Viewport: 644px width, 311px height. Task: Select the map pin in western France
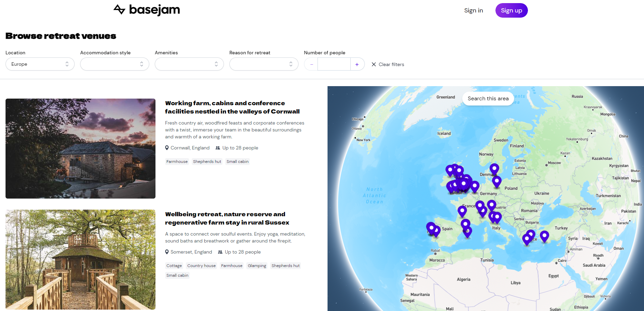[462, 211]
